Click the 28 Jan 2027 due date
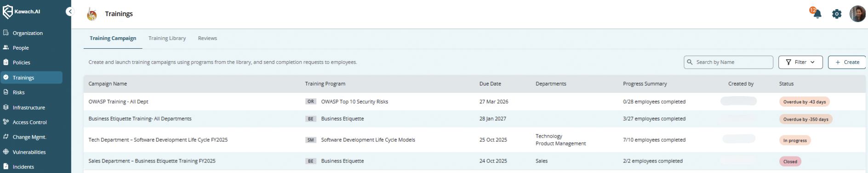Viewport: 868px width, 173px height. click(493, 119)
